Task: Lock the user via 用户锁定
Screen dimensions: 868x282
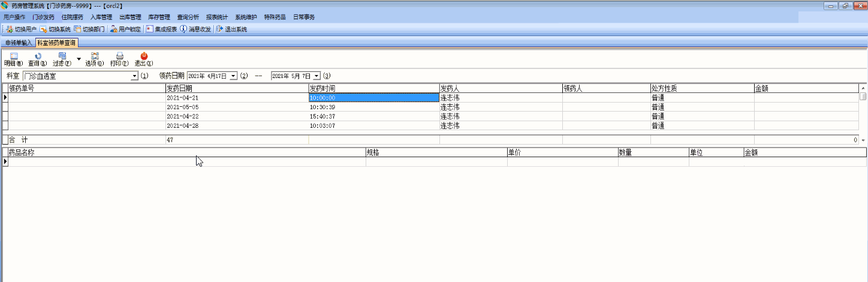Action: [126, 29]
